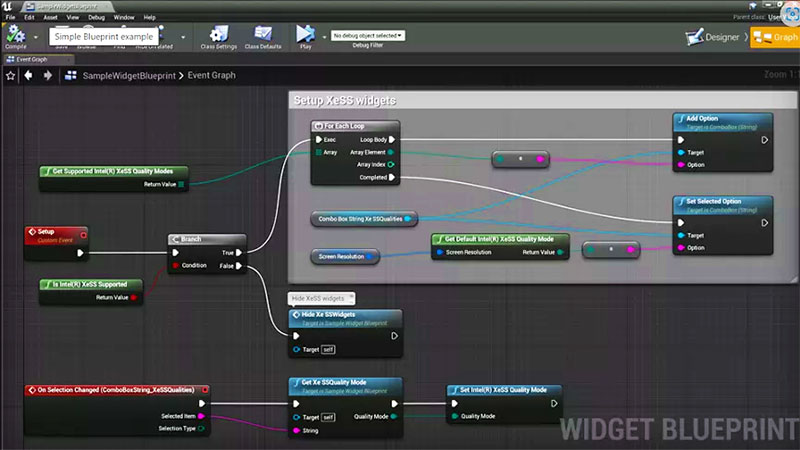
Task: Expand the Play options arrow
Action: tap(324, 37)
